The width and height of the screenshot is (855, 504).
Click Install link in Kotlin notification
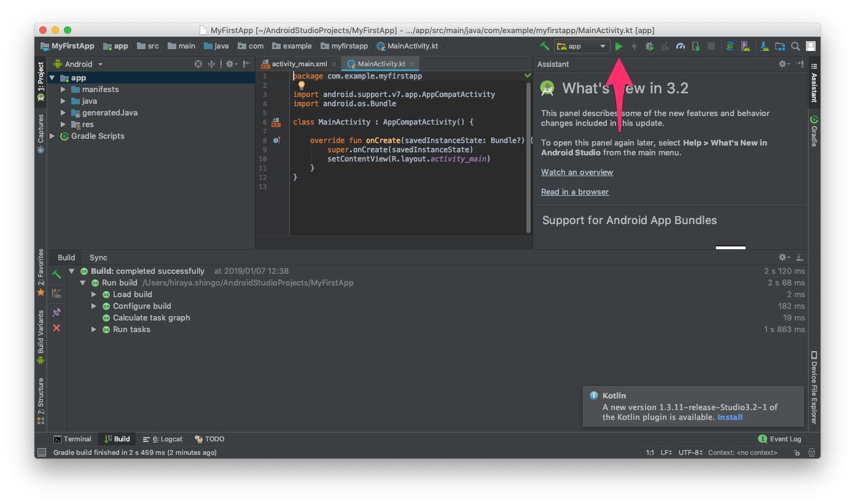point(730,417)
